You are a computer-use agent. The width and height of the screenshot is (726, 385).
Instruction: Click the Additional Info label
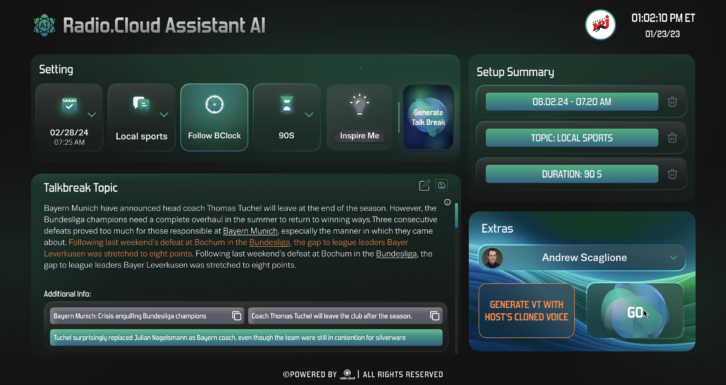(67, 294)
